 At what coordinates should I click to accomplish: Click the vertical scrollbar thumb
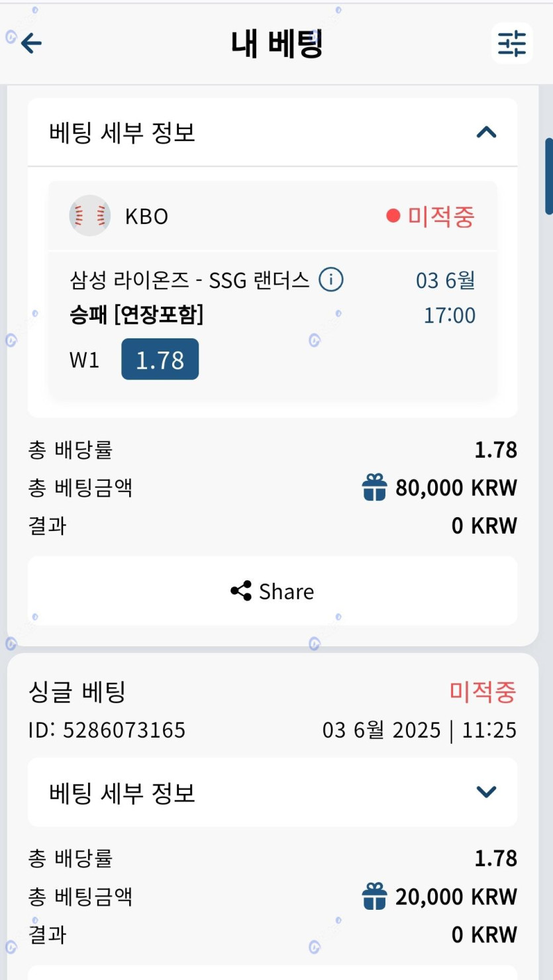pyautogui.click(x=548, y=175)
